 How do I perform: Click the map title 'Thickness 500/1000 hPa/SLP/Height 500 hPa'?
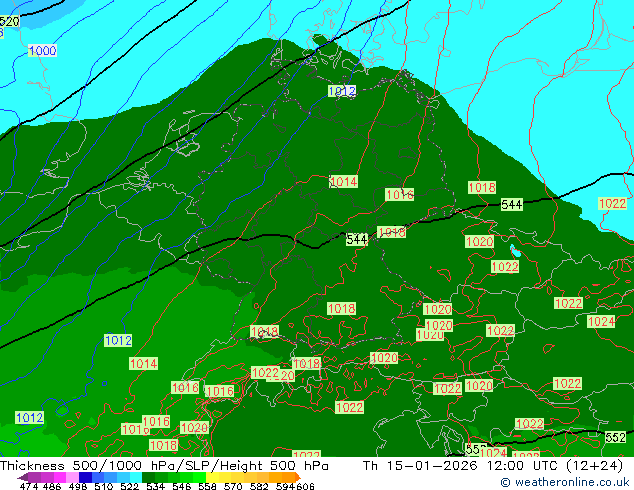click(x=164, y=466)
